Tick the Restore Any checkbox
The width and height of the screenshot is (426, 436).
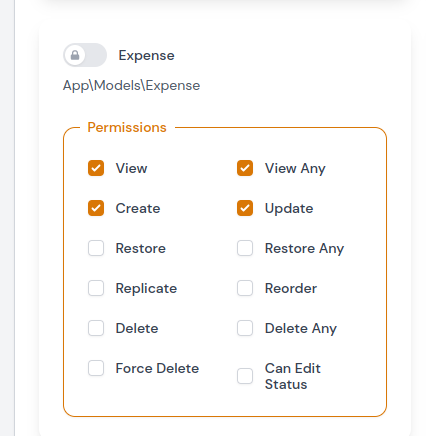[x=245, y=248]
